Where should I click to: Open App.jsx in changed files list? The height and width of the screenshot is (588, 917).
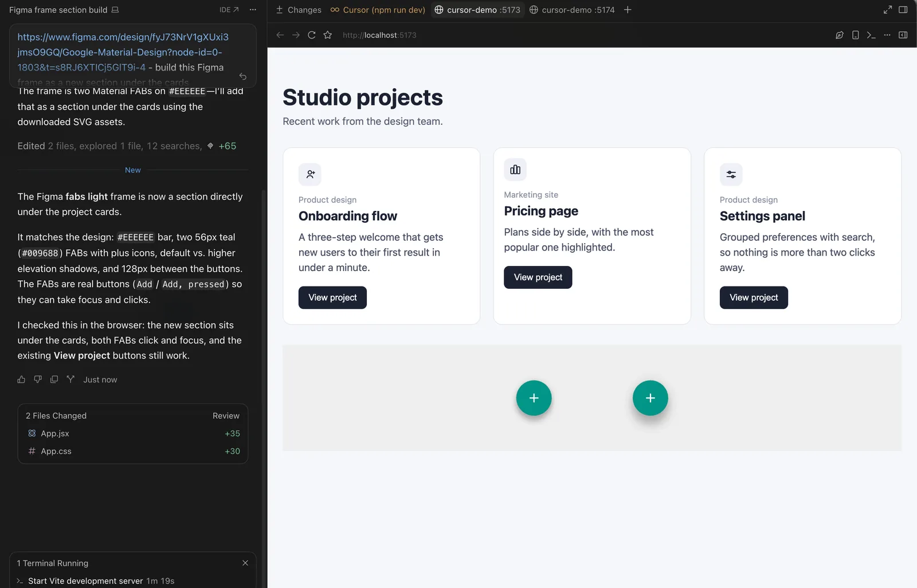pos(133,433)
